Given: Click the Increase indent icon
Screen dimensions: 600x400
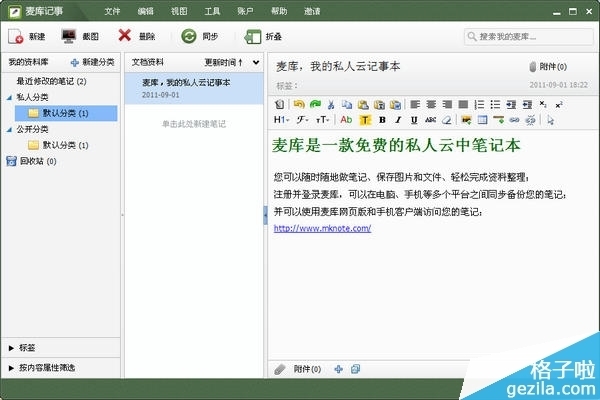Looking at the screenshot, I should [511, 104].
